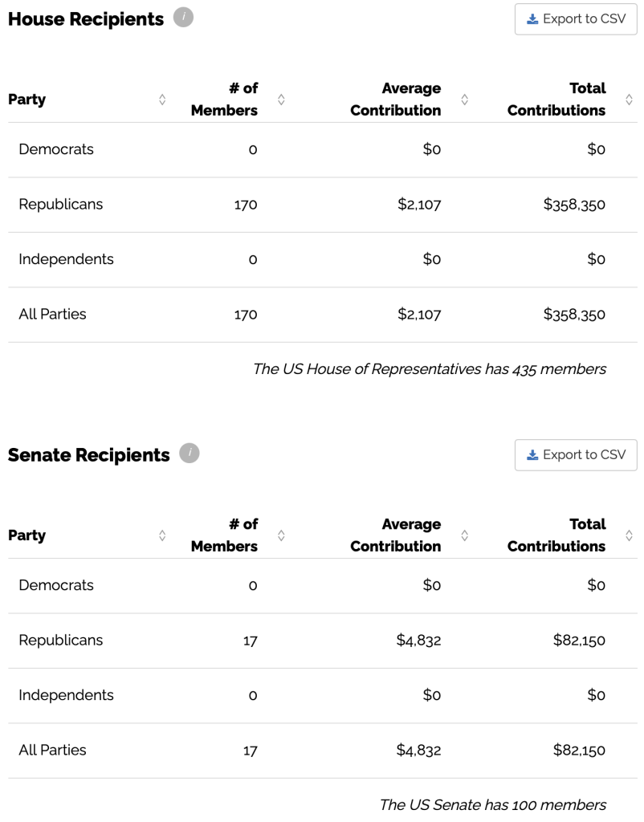Sort House table by # of Members

click(281, 100)
